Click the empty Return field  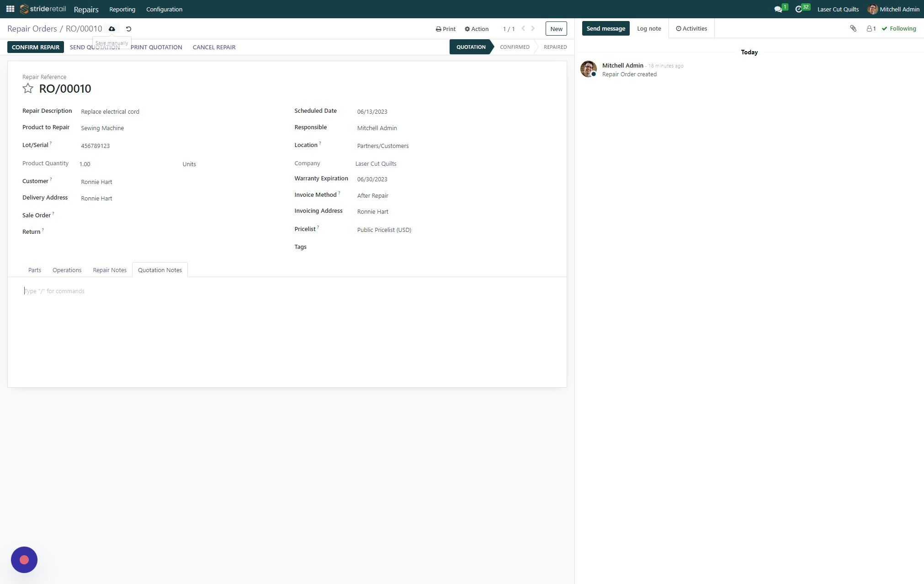tap(180, 232)
